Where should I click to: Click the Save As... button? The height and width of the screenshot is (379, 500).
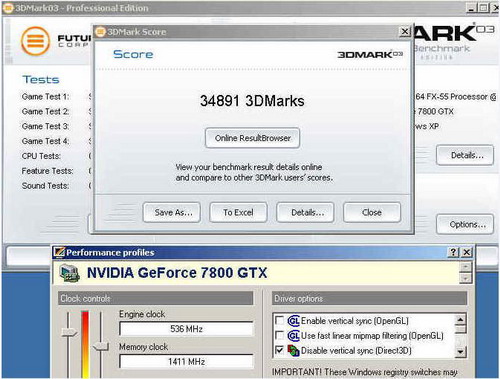point(172,212)
